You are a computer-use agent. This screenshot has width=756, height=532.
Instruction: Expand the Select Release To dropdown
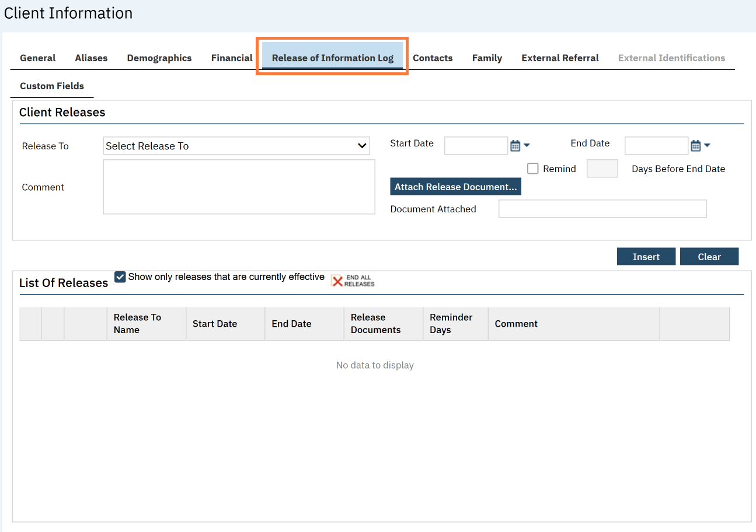click(236, 146)
